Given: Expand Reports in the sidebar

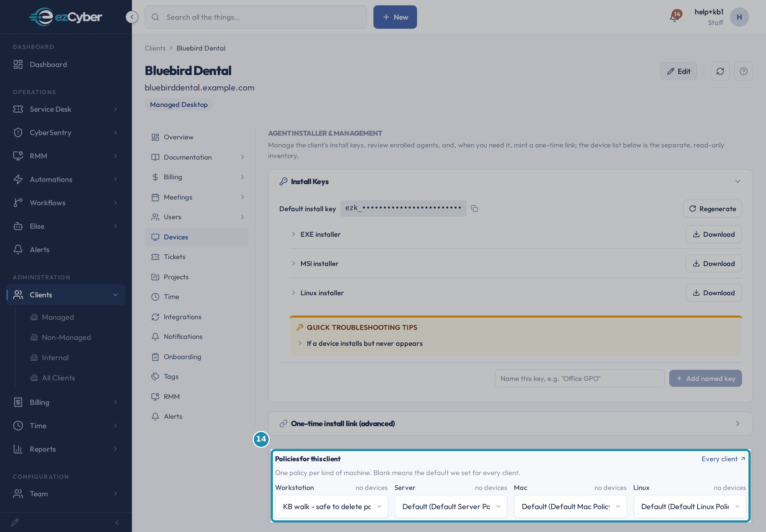Looking at the screenshot, I should pyautogui.click(x=66, y=449).
